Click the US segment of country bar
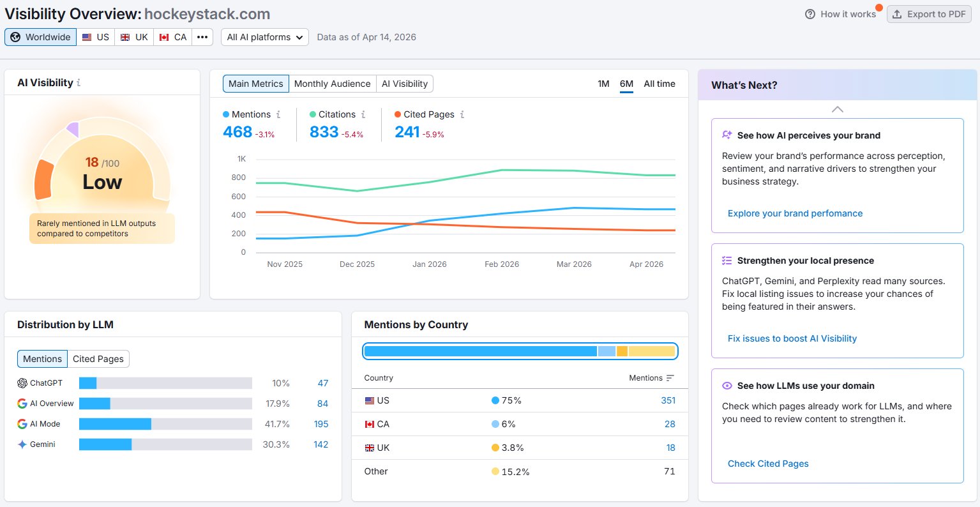This screenshot has width=980, height=507. point(481,351)
